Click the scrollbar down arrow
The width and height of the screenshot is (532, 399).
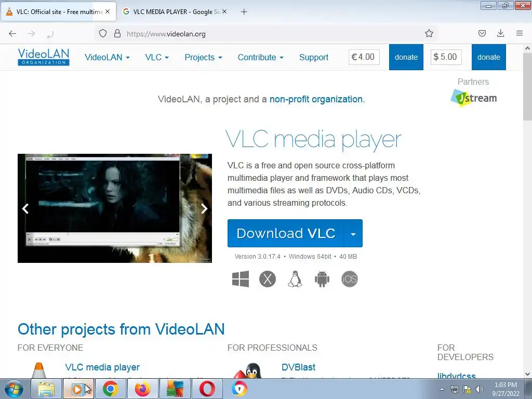pyautogui.click(x=527, y=374)
